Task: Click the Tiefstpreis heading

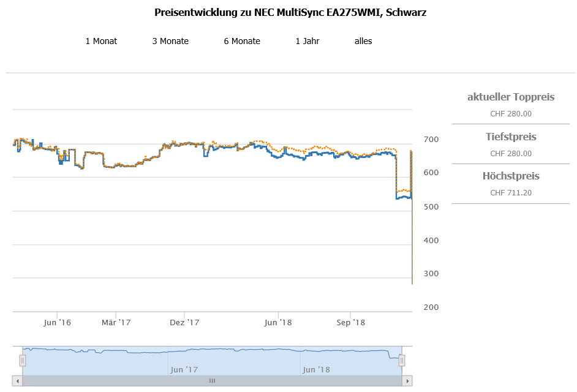Action: coord(511,137)
